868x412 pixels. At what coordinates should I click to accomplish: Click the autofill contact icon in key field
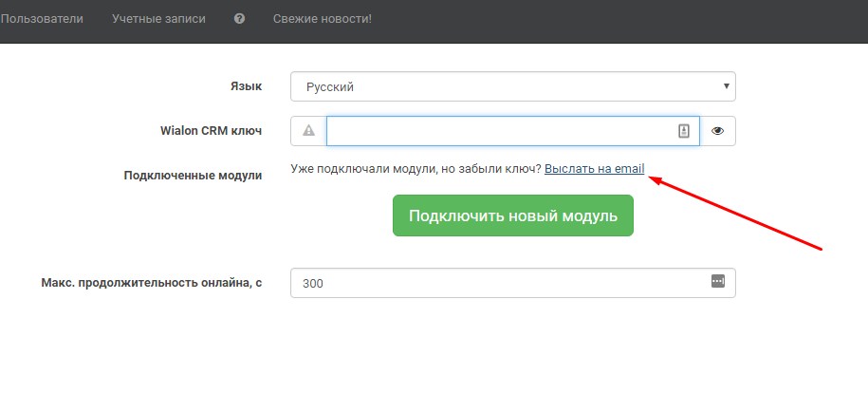[683, 131]
